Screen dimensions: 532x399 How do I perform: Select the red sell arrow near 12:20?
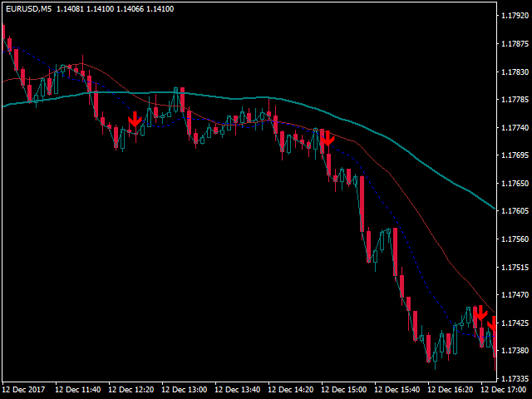pyautogui.click(x=135, y=119)
